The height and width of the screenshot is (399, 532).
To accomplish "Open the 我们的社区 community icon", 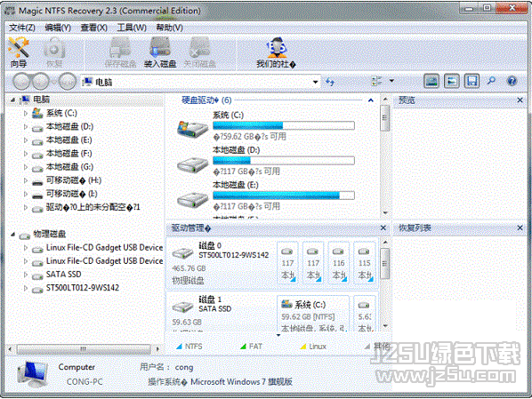I will click(x=276, y=52).
